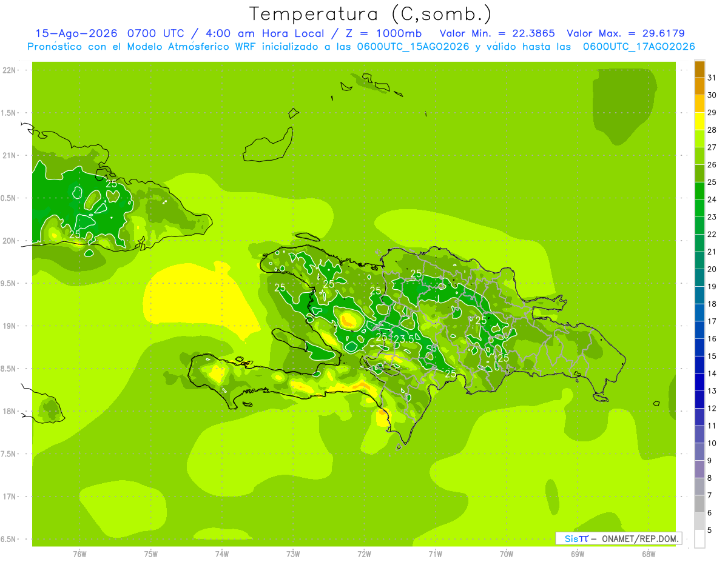Click the Valor Max. = 29.6179 text

(626, 33)
